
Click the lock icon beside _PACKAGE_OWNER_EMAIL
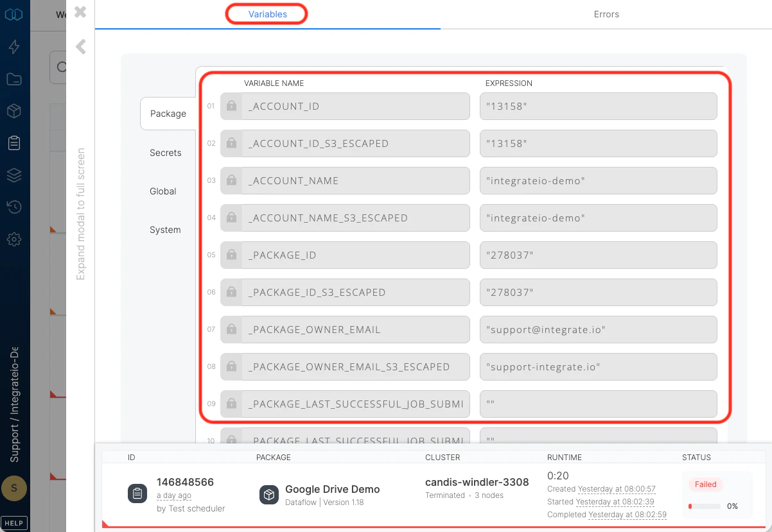pos(231,330)
